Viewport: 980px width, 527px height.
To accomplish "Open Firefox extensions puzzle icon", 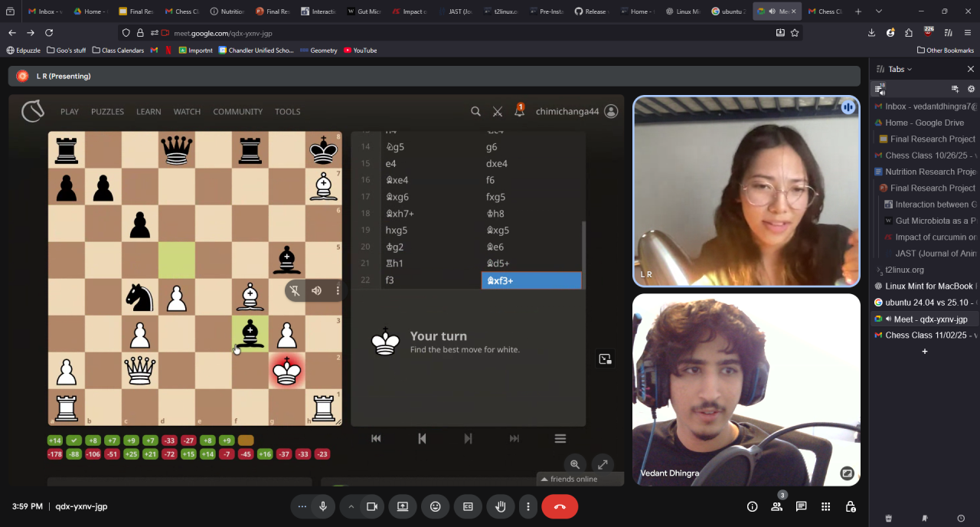I will pyautogui.click(x=909, y=32).
